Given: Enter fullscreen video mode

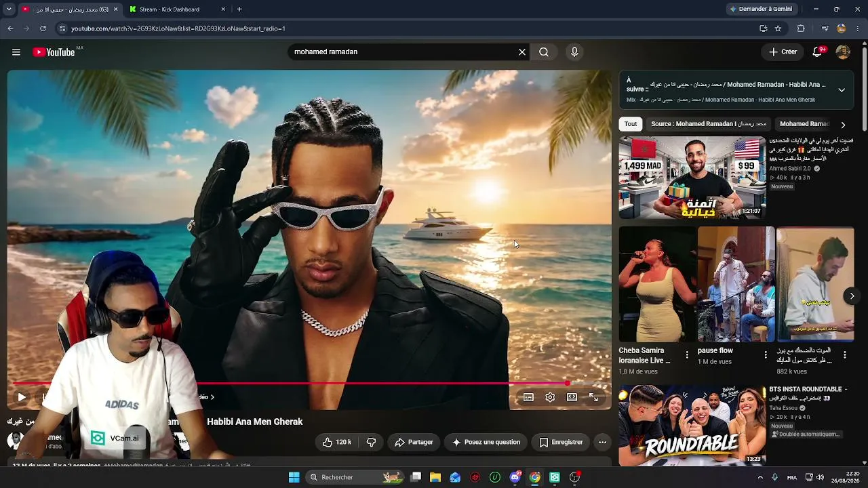Looking at the screenshot, I should point(593,397).
